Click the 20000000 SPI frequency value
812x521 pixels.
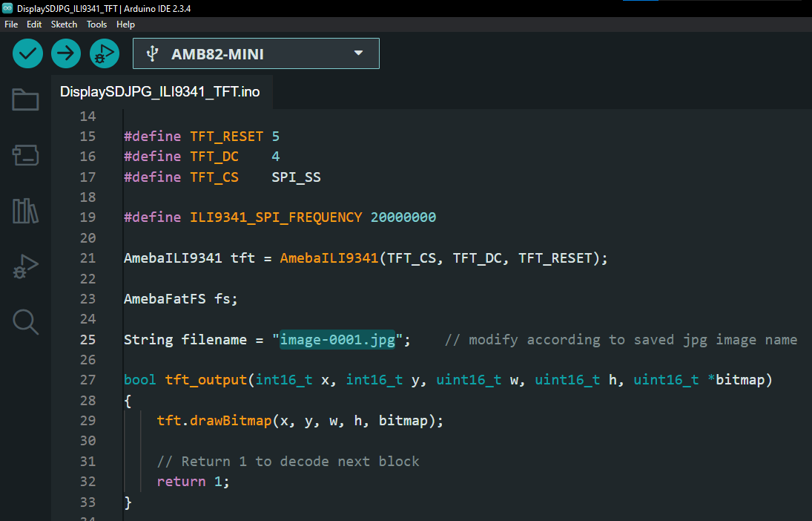coord(403,217)
